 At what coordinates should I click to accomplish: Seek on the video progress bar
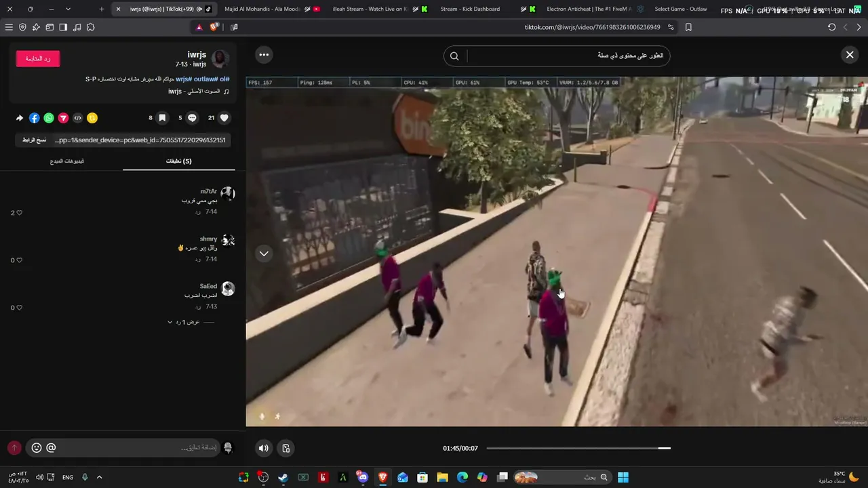tap(578, 448)
